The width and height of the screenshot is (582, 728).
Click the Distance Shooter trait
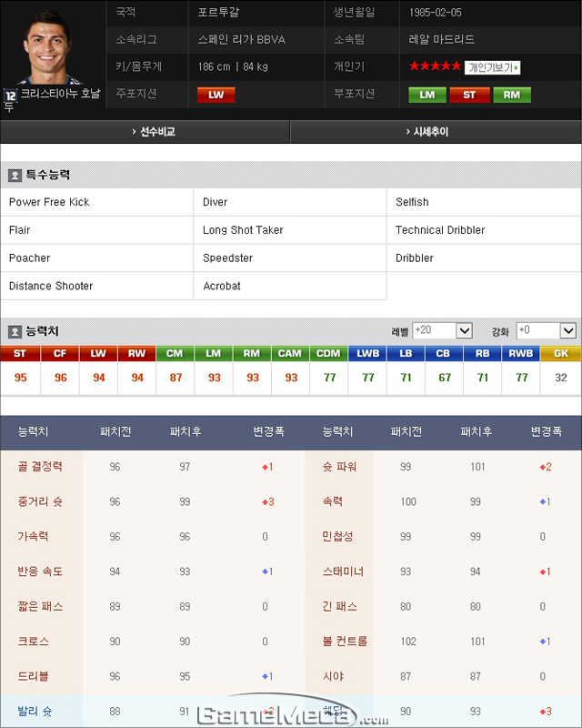coord(51,286)
